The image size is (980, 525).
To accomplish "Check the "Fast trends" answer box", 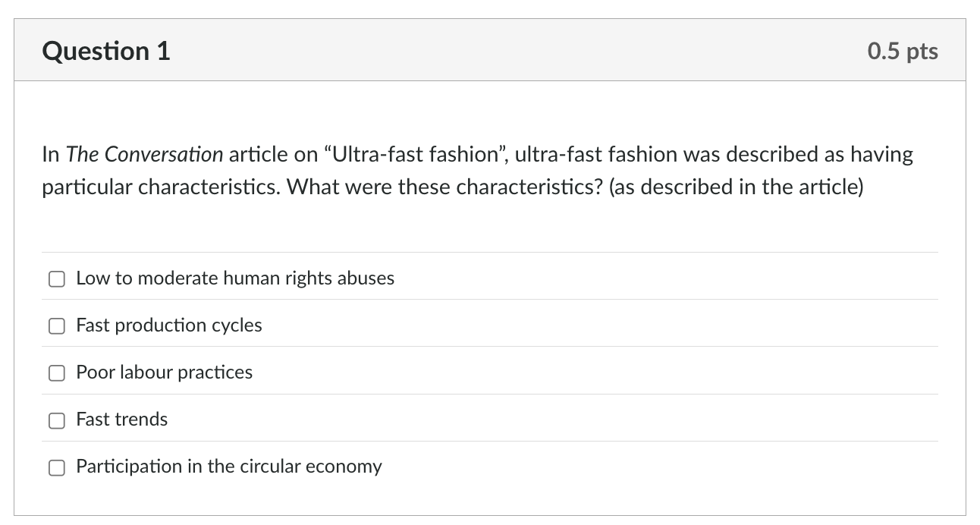I will tap(57, 420).
